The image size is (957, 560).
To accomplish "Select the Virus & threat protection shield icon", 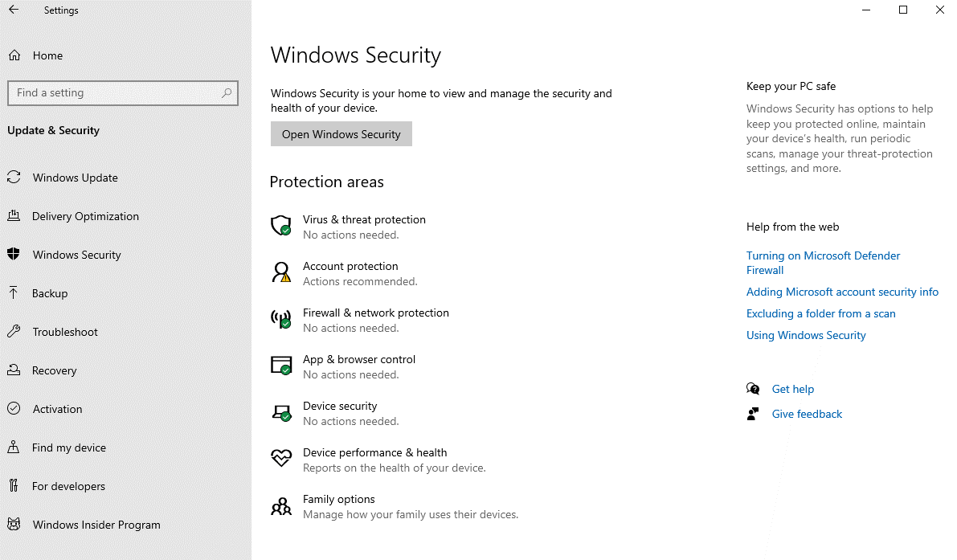I will pyautogui.click(x=280, y=226).
